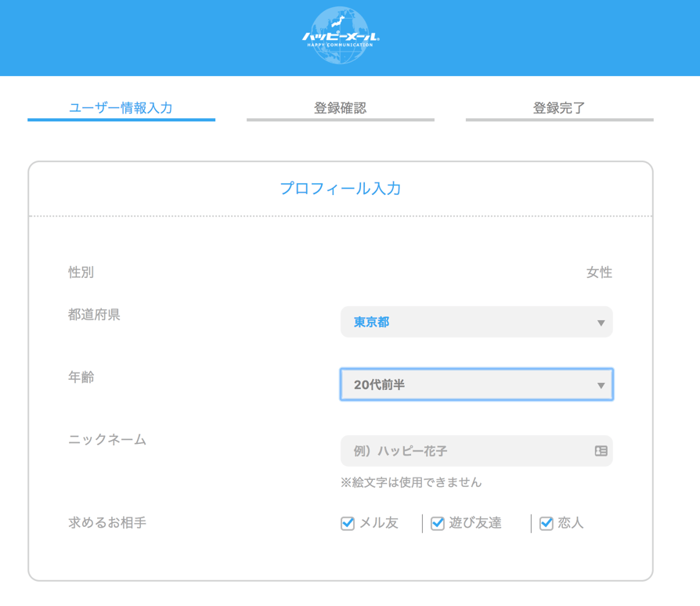Expand the 年齢 dropdown showing 20代前半
700x606 pixels.
click(475, 384)
